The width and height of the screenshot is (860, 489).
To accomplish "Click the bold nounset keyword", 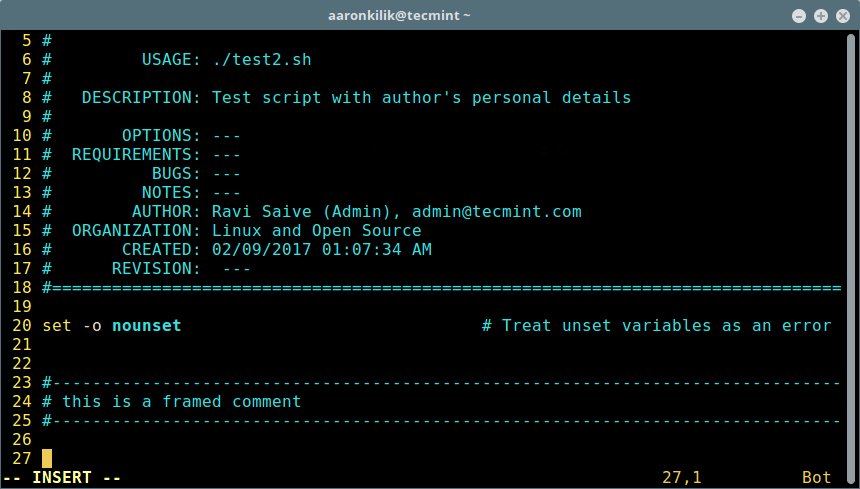I will tap(146, 326).
